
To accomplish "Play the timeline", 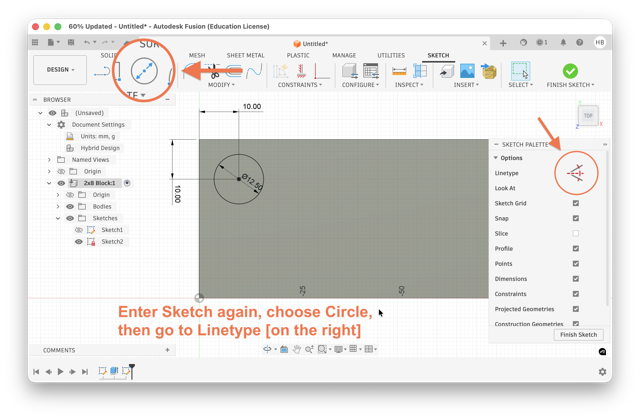I will pos(60,372).
